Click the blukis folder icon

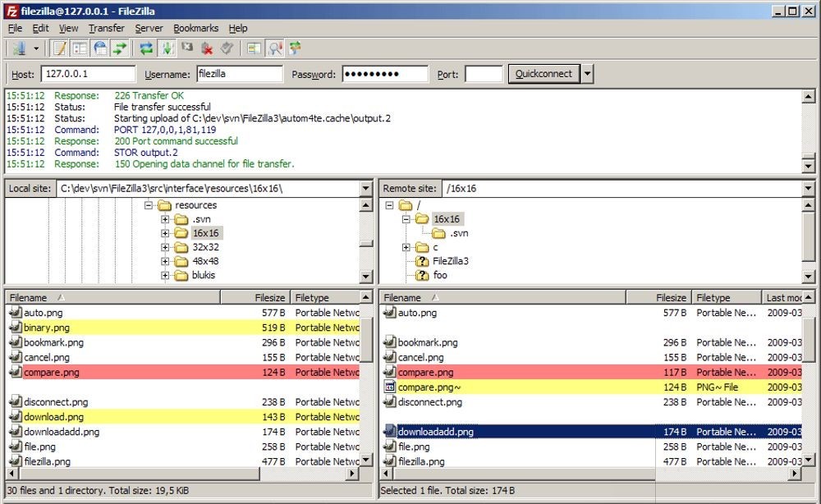(x=181, y=275)
